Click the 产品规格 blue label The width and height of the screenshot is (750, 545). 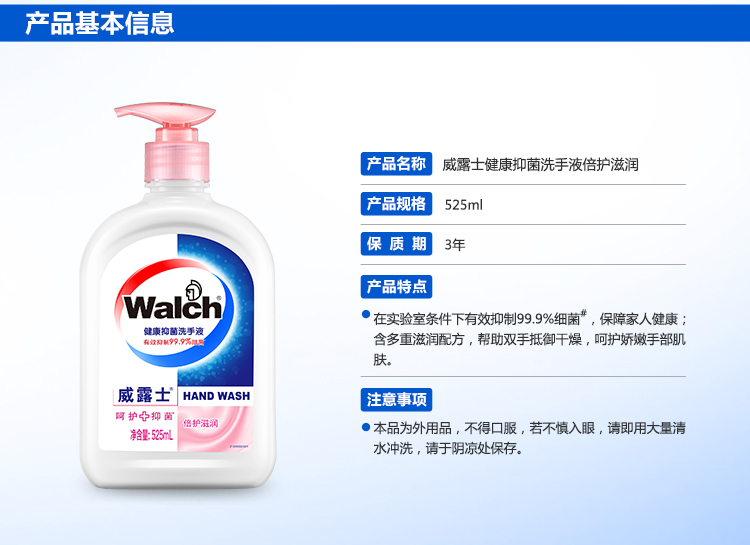pyautogui.click(x=396, y=204)
